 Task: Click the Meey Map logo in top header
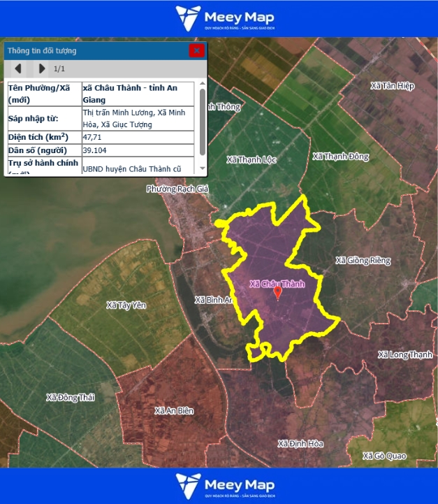point(225,18)
